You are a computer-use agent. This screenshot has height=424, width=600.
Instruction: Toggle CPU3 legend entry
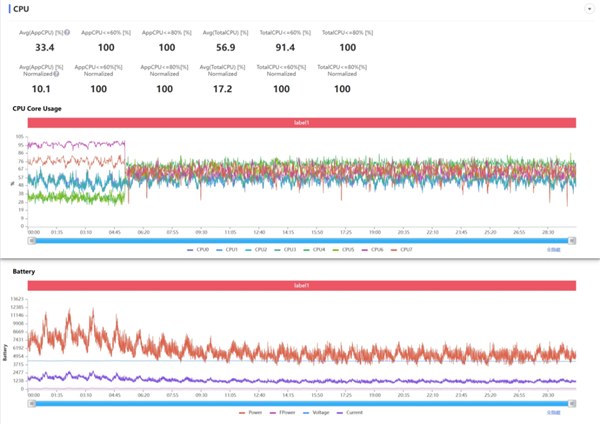pyautogui.click(x=285, y=250)
